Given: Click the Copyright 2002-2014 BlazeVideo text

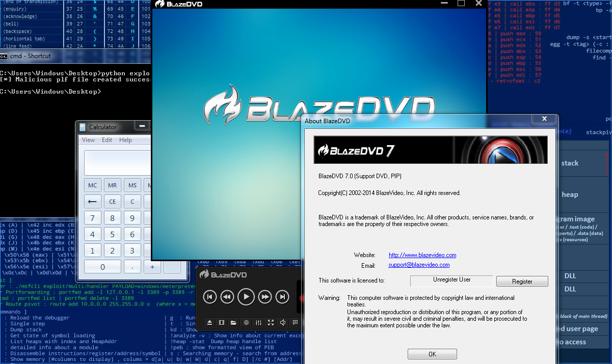Looking at the screenshot, I should click(389, 193).
